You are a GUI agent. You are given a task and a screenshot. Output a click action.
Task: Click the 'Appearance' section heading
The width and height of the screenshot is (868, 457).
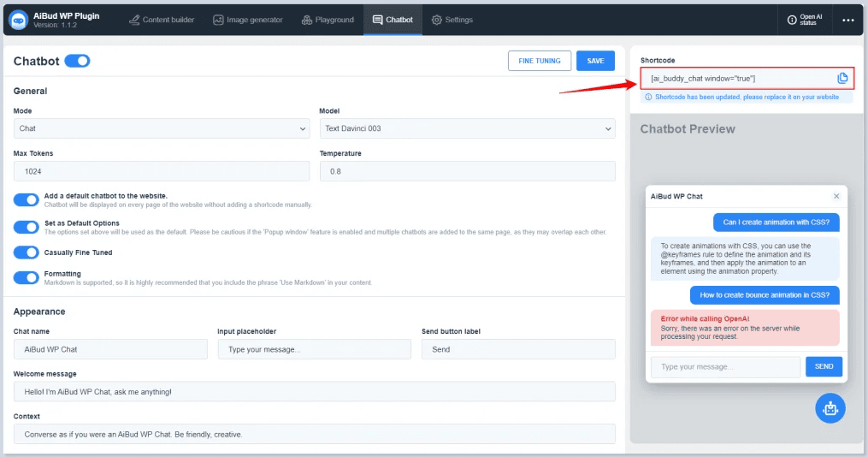coord(39,312)
